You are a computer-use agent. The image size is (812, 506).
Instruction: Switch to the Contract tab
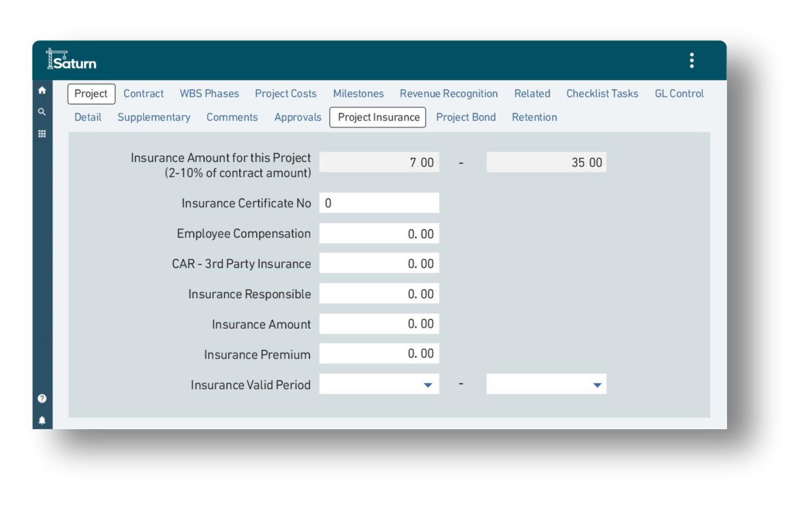click(143, 94)
